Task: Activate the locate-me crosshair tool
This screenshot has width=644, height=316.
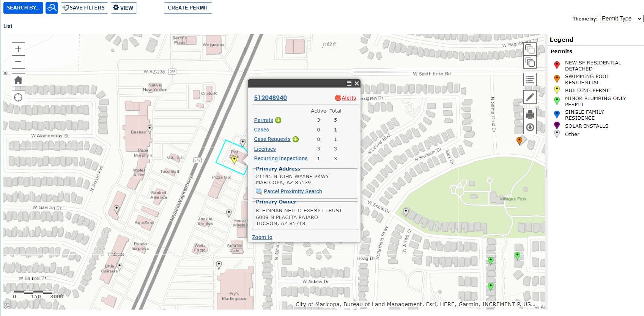Action: [x=18, y=97]
